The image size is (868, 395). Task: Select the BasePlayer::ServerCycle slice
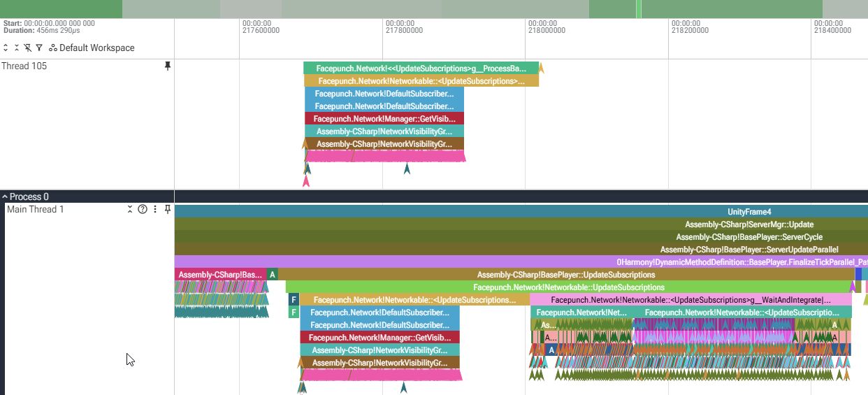pyautogui.click(x=521, y=237)
